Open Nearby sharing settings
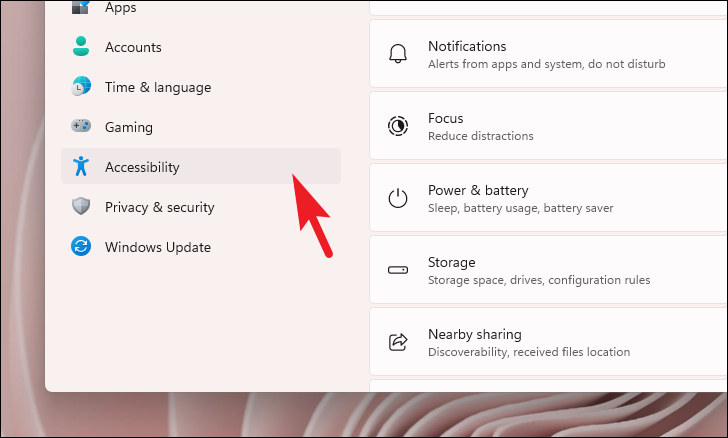This screenshot has width=728, height=438. click(548, 342)
